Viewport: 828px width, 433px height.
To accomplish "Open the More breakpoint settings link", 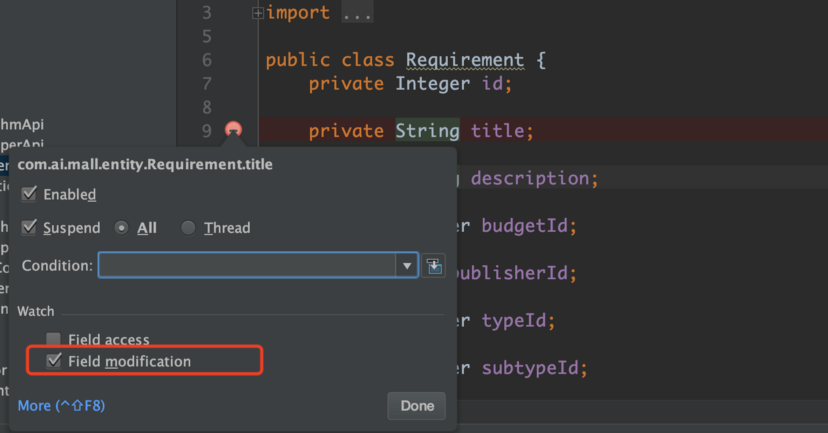I will click(61, 405).
